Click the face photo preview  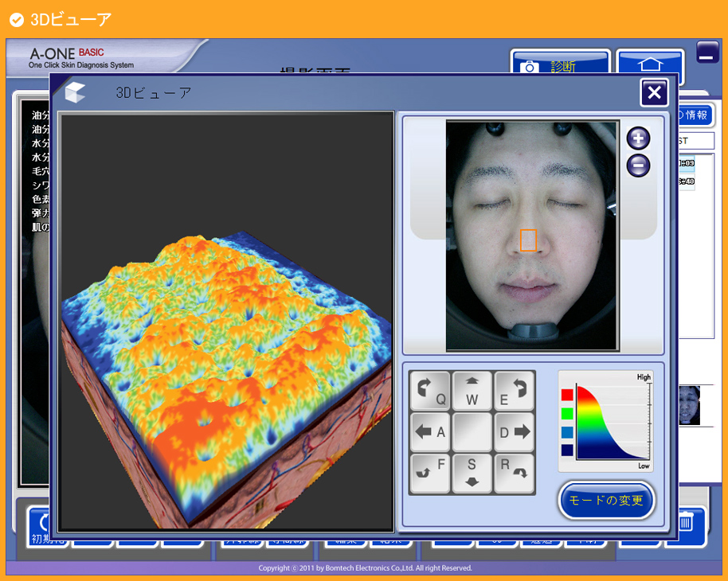point(533,236)
